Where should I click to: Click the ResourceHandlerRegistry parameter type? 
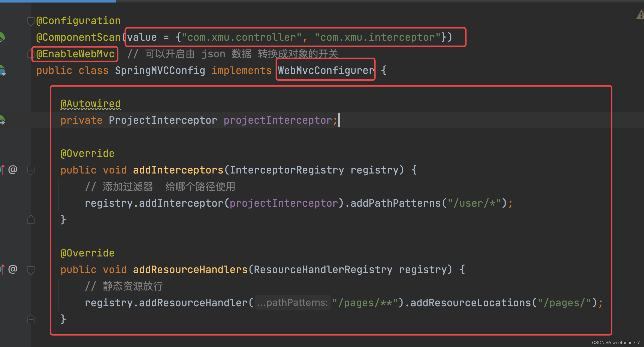[x=323, y=270]
